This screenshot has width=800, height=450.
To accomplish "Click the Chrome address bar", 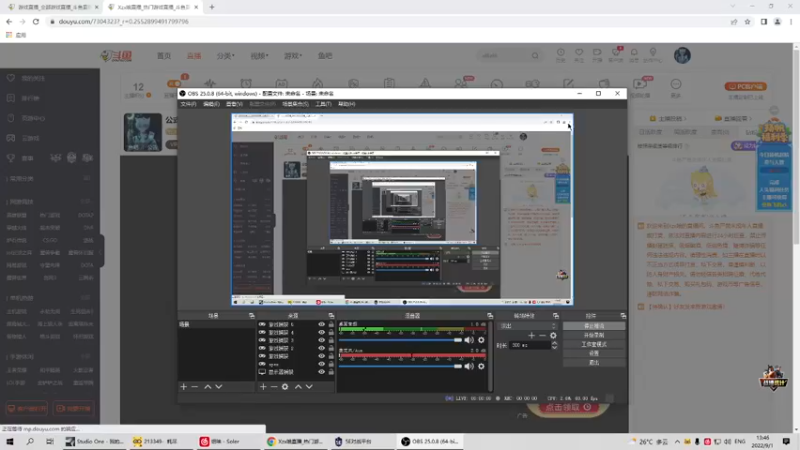I will coord(388,21).
